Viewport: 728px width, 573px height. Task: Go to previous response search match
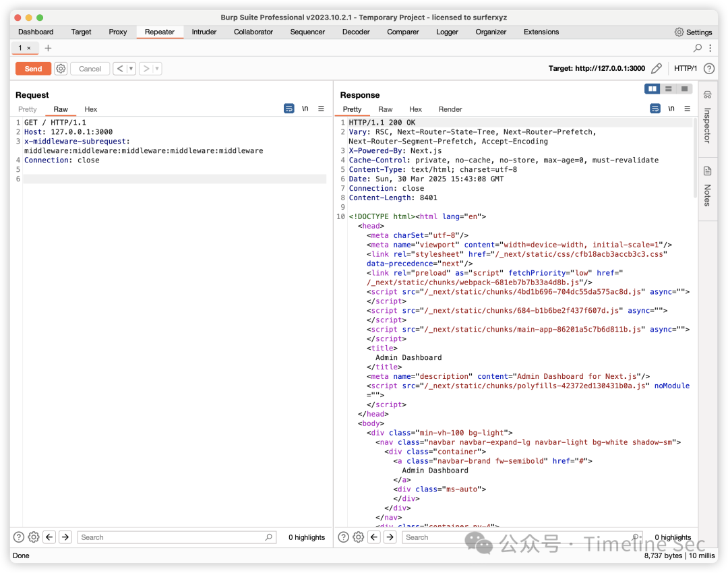[374, 537]
